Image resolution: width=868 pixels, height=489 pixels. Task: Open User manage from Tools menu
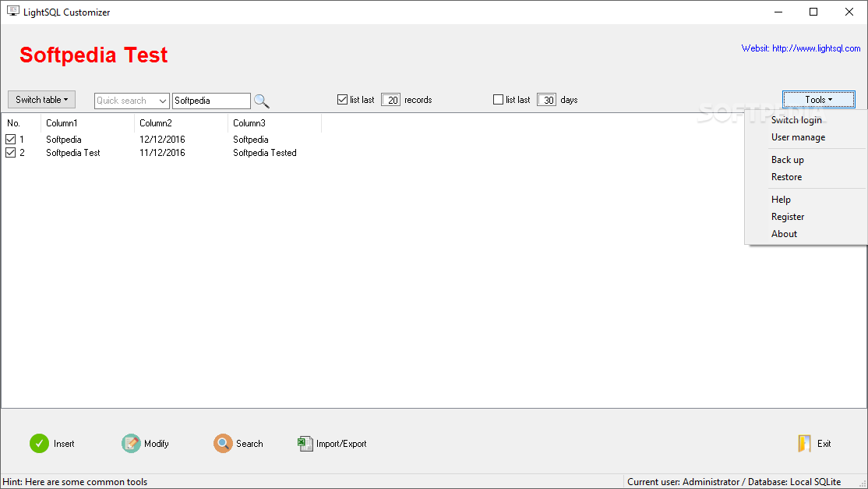tap(798, 136)
